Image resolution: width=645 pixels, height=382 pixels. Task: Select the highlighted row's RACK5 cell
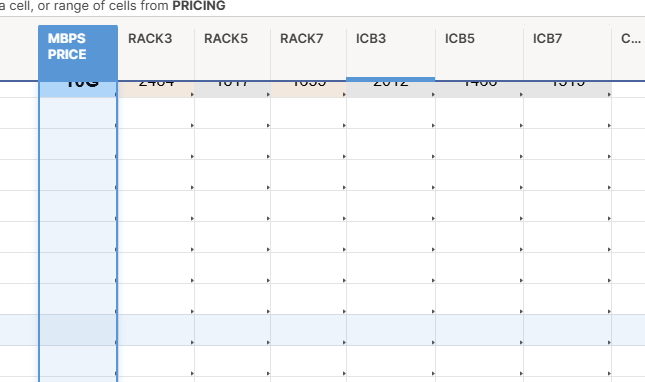[x=232, y=330]
